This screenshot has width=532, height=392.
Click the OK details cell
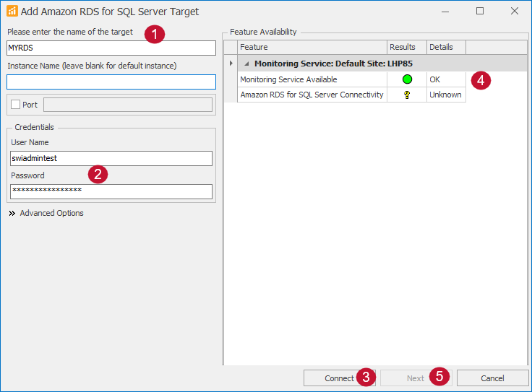click(446, 79)
